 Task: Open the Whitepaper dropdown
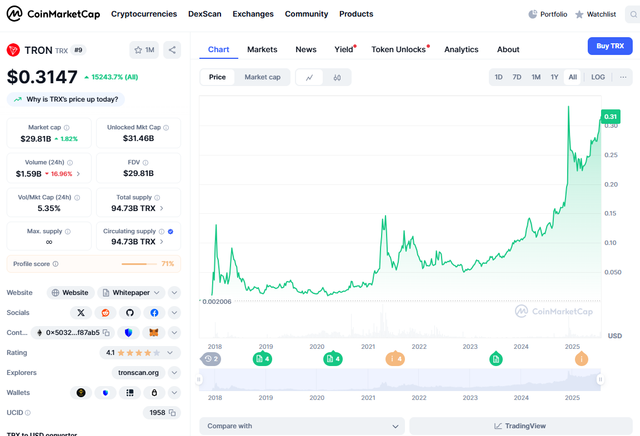(x=131, y=293)
